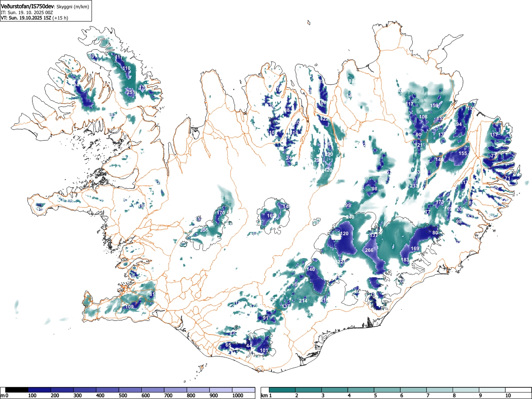Click the 'VT: Sun. 19.10.2025 15Z' valid time line
Image resolution: width=532 pixels, height=399 pixels.
pos(25,18)
